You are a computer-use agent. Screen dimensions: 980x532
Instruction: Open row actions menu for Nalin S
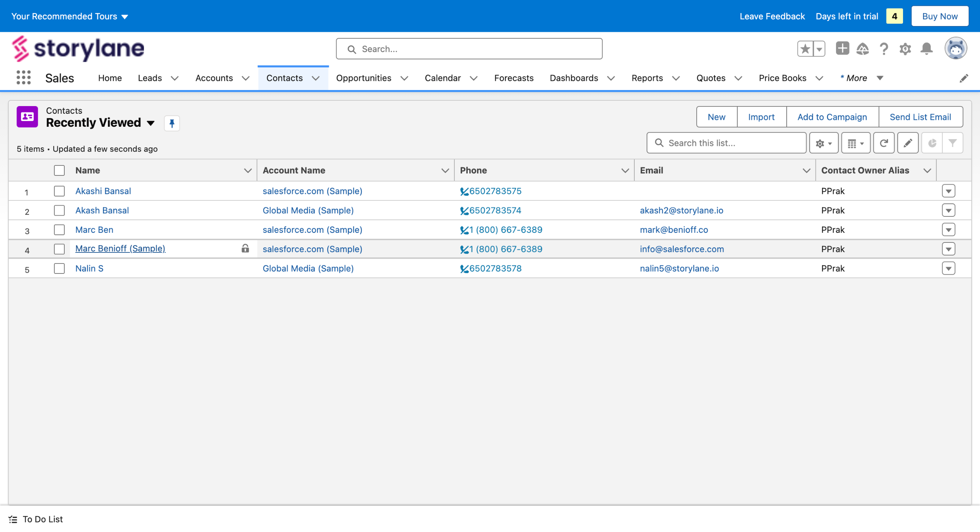pos(949,268)
